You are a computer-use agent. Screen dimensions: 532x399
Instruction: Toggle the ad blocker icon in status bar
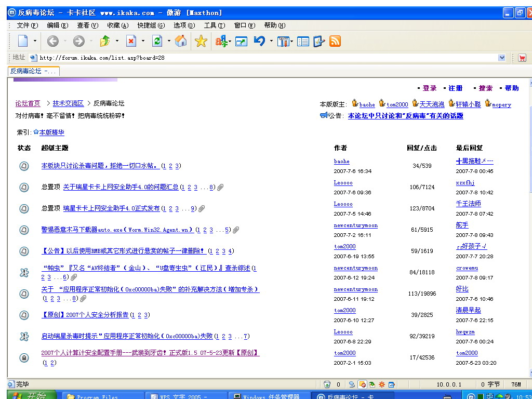tap(363, 384)
